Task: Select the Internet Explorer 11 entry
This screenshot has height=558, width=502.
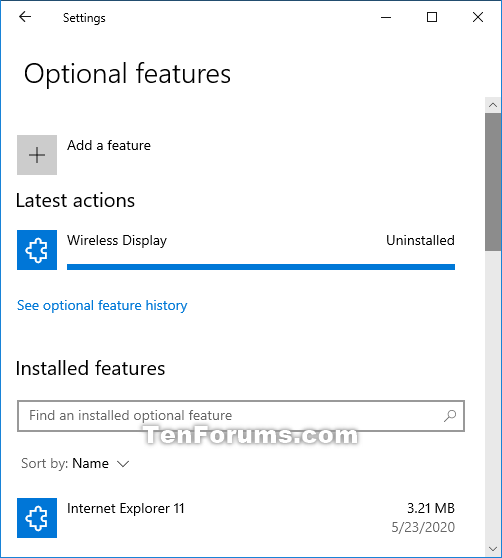Action: pos(236,518)
